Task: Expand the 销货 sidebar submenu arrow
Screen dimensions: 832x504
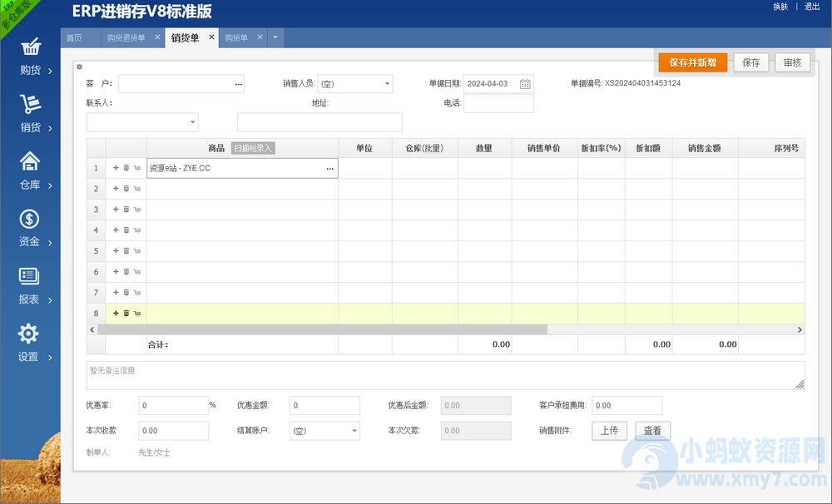Action: click(50, 128)
